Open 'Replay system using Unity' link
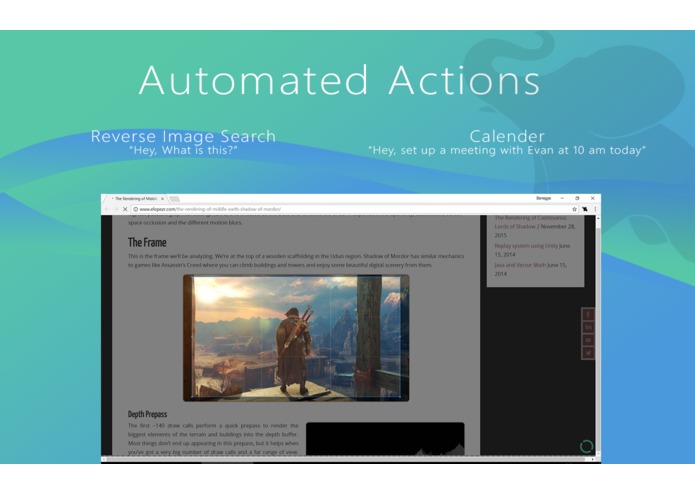 [526, 246]
